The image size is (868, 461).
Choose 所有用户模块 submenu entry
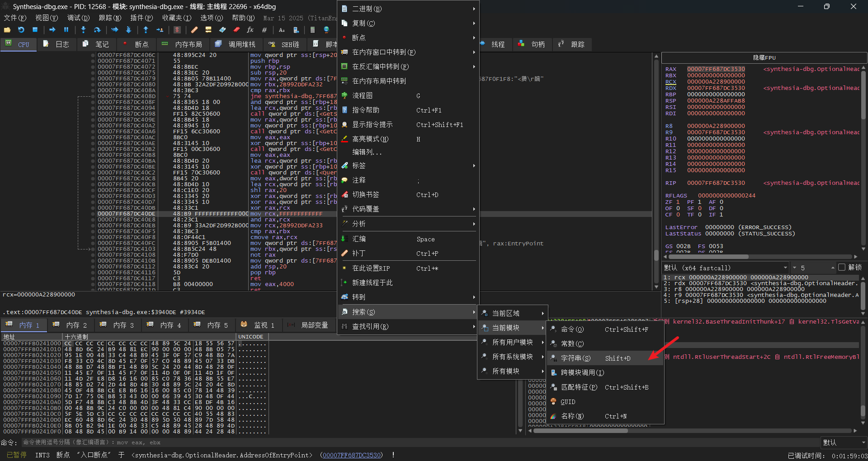coord(512,343)
